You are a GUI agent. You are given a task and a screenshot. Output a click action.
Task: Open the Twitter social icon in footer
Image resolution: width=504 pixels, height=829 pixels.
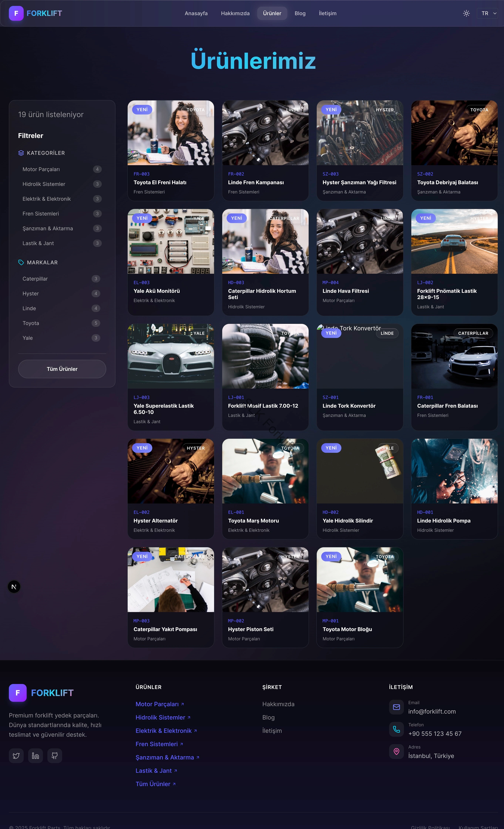coord(16,756)
